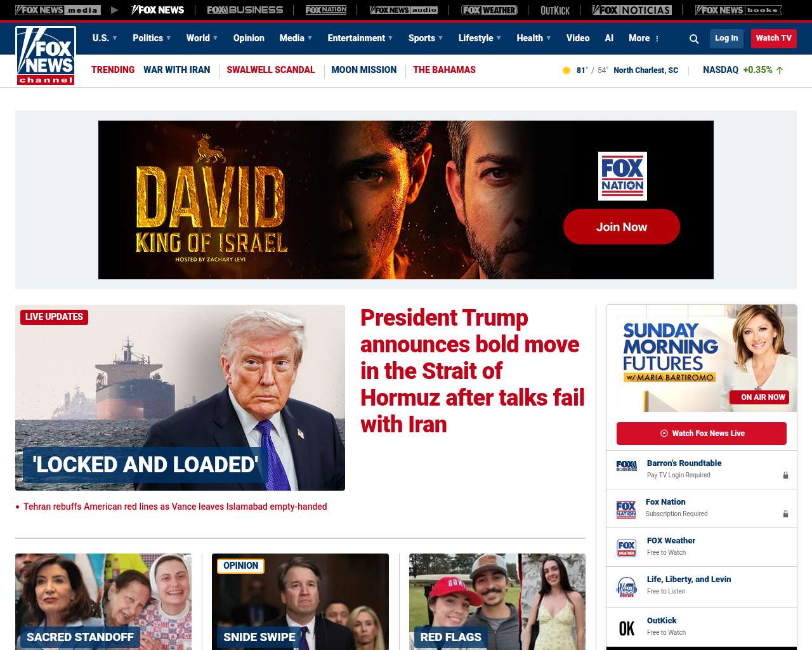
Task: Open the Sunday Morning Futures on-air thumbnail
Action: (702, 359)
